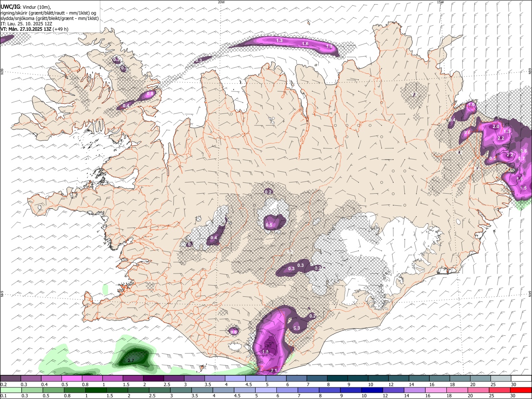Pick the snow legend swatch starting at 0.2

point(10,378)
